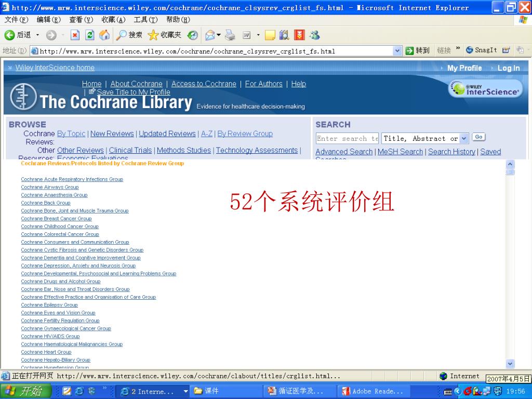The image size is (532, 399).
Task: Open the Windows Start button
Action: click(x=25, y=391)
